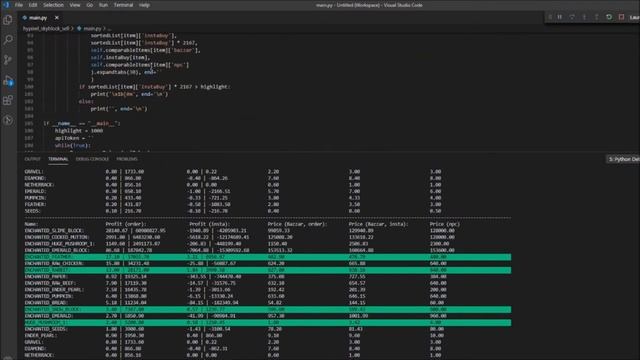Viewport: 640px width, 360px height.
Task: Open the Explorer view in activity bar
Action: [x=8, y=20]
